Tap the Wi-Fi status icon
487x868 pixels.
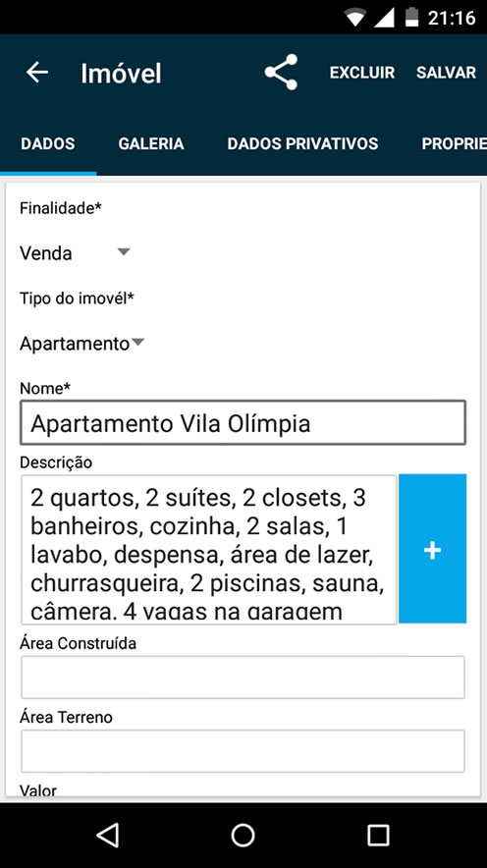[355, 17]
